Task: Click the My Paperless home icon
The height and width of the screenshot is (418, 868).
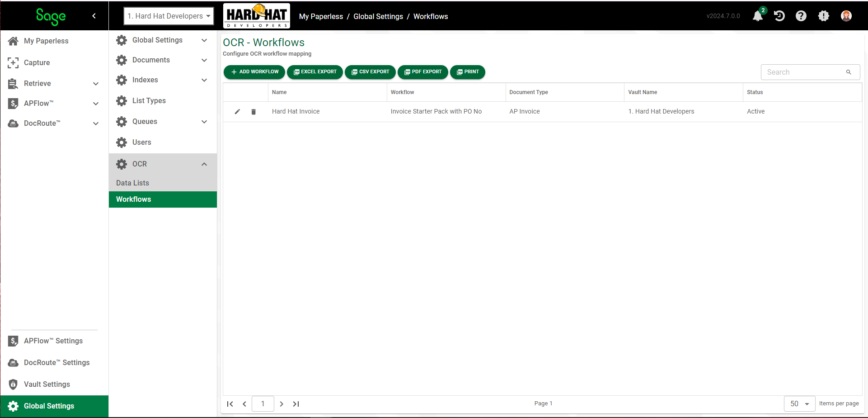Action: (x=13, y=41)
